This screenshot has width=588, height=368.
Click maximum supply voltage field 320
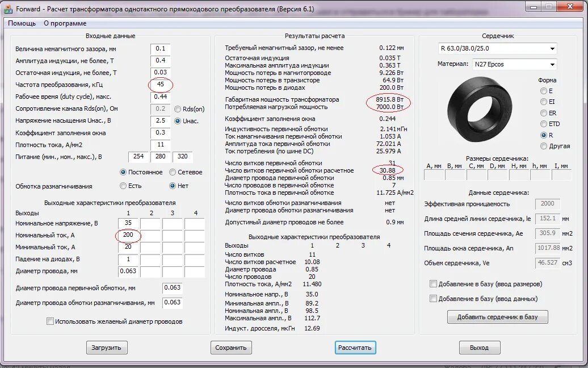point(183,157)
